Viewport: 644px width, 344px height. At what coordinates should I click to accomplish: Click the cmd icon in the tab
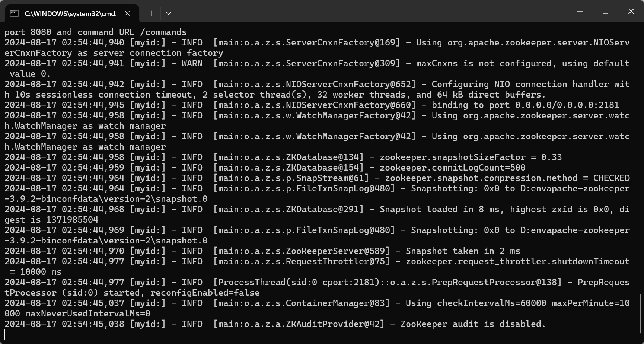click(x=14, y=13)
